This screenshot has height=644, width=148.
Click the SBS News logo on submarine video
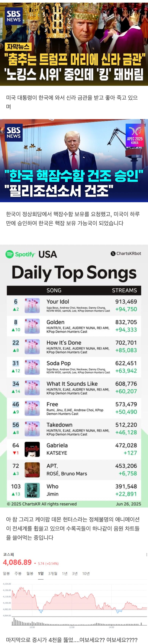pos(13,132)
